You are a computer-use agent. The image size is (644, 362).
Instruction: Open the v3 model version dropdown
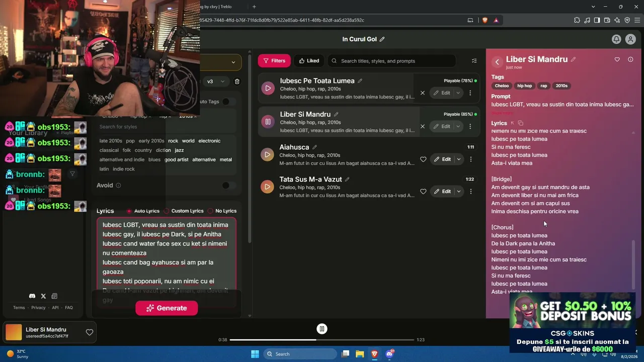point(216,81)
